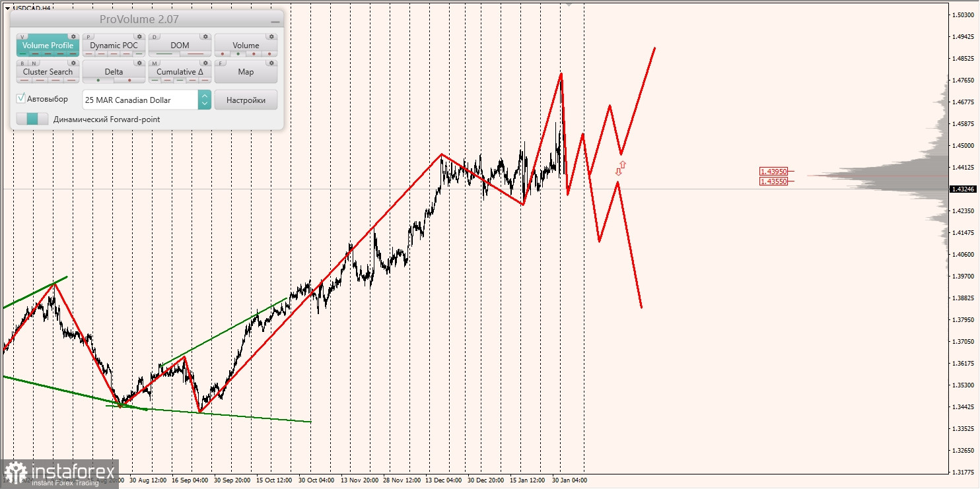Click the 1.45000 price axis value
The width and height of the screenshot is (980, 489).
coord(963,146)
